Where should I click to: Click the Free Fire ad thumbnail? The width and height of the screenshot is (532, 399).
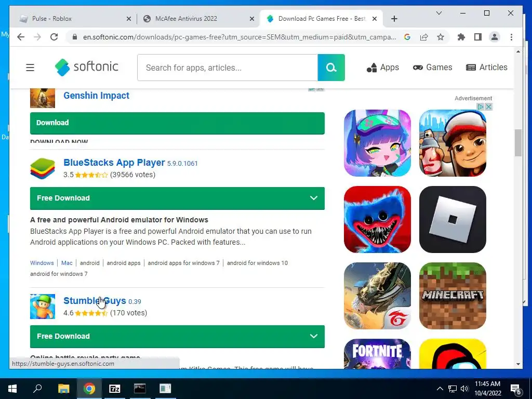(x=377, y=296)
